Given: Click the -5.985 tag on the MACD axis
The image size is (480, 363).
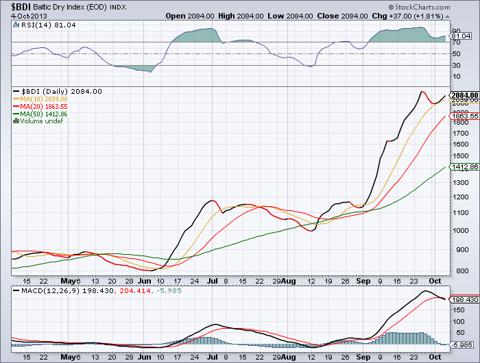Looking at the screenshot, I should tap(463, 345).
